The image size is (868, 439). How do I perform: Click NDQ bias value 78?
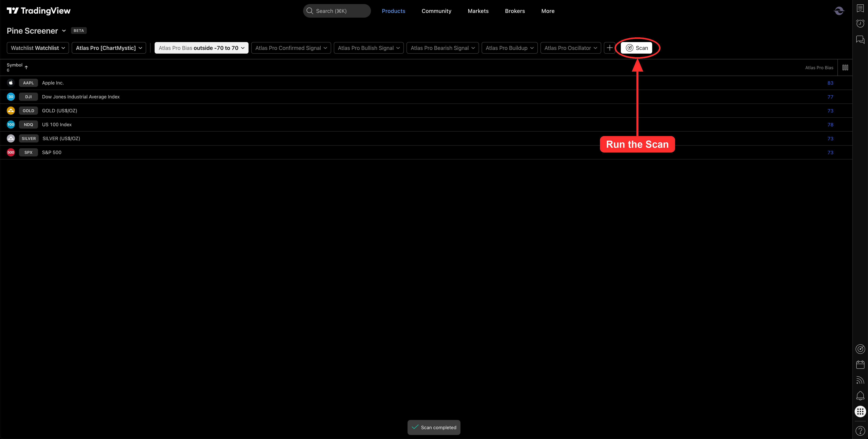click(x=830, y=124)
